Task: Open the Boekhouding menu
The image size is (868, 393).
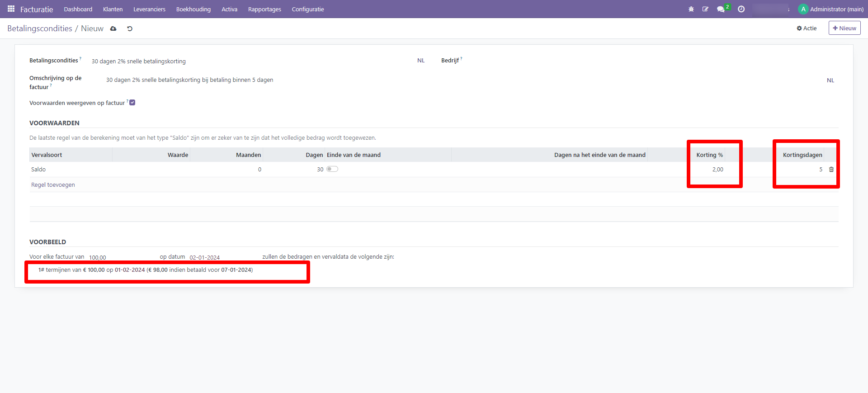Action: tap(193, 9)
